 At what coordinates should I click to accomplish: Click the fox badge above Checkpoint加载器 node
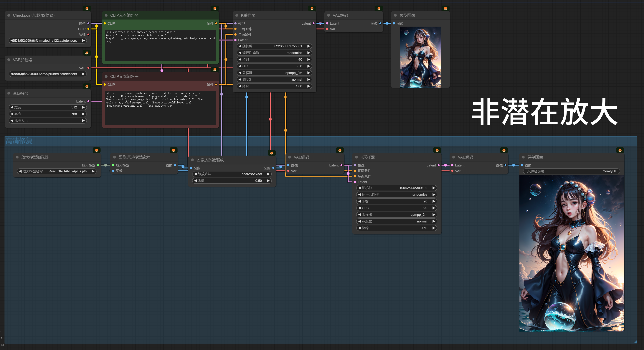87,8
